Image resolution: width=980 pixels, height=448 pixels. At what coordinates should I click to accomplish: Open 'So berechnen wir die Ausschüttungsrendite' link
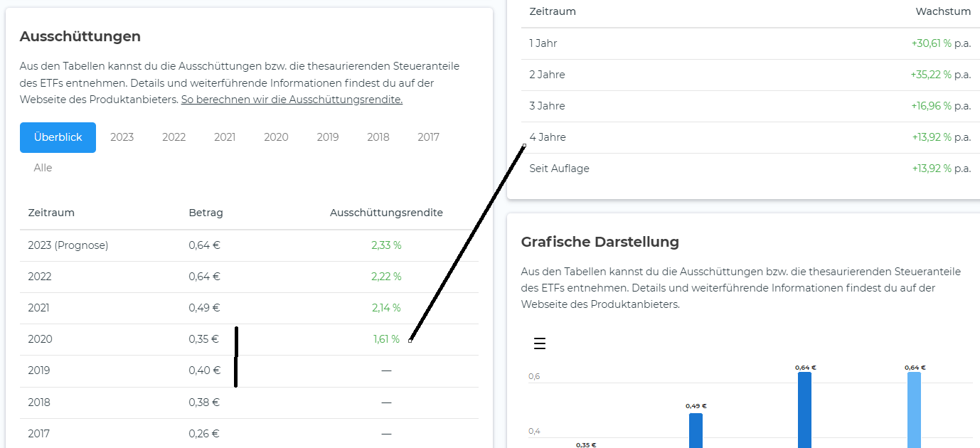[292, 100]
